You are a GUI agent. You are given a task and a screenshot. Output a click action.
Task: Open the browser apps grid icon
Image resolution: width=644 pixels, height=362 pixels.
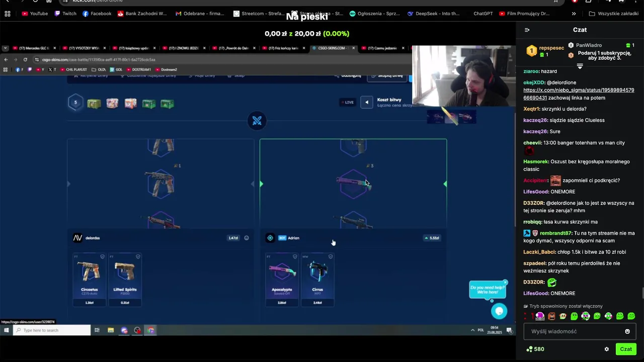pos(8,14)
